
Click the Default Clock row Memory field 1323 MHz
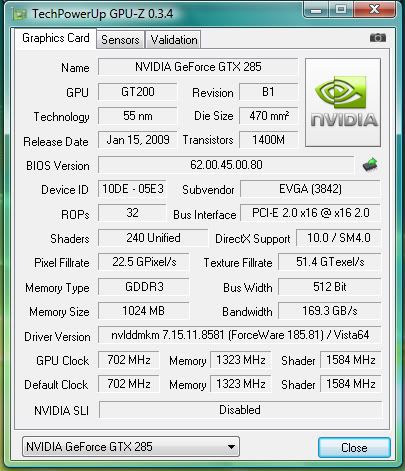241,384
